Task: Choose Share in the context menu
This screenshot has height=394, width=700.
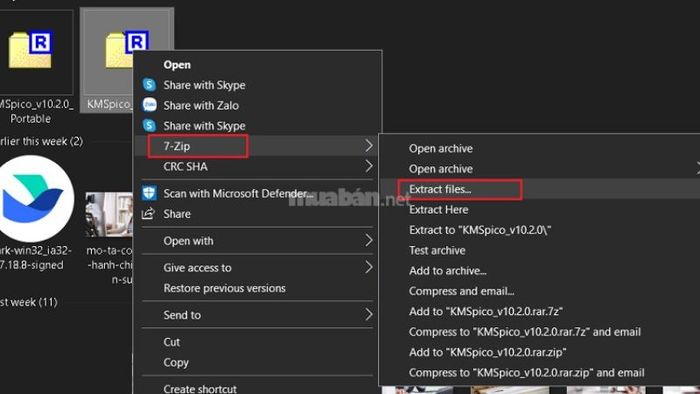Action: pos(257,214)
